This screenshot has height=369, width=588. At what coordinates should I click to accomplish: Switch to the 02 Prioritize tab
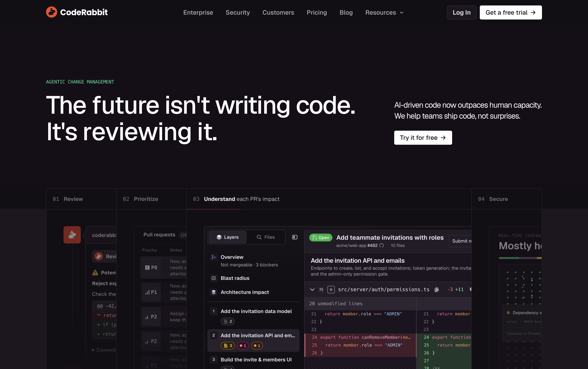(151, 199)
